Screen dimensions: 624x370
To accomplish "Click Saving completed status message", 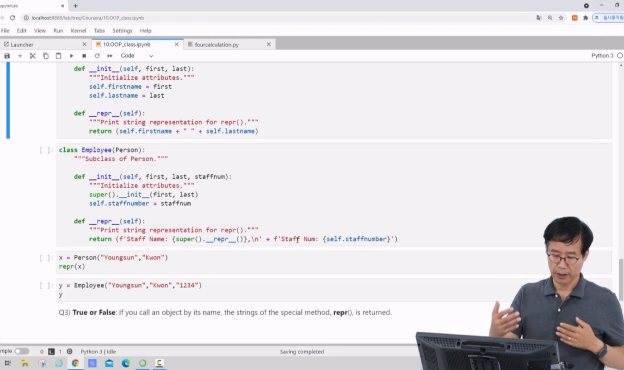I will point(302,352).
